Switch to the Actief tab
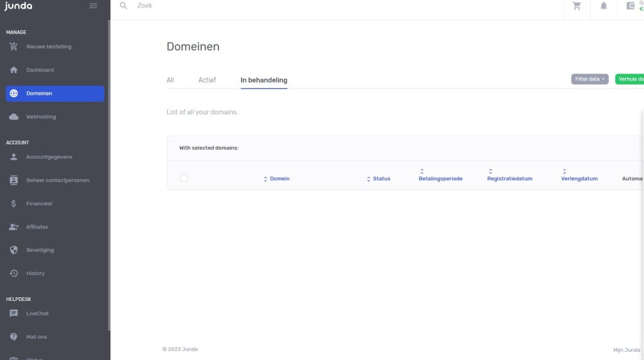 [207, 80]
